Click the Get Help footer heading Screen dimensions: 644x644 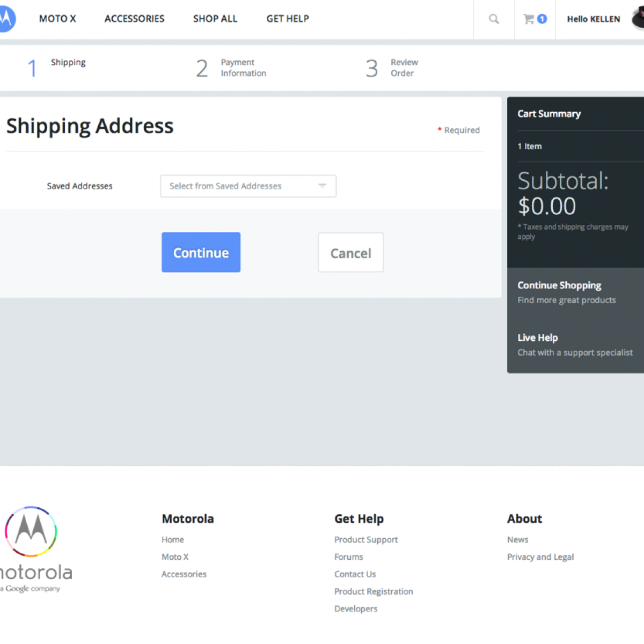(359, 519)
